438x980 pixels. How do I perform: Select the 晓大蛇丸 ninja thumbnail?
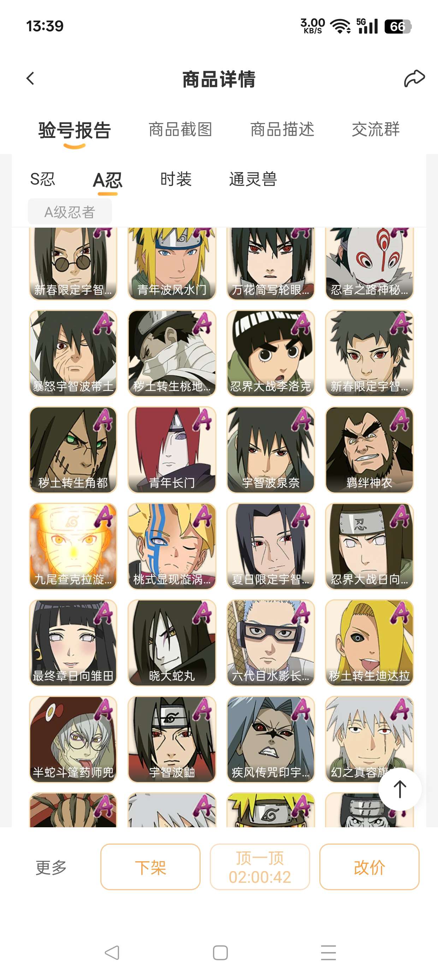coord(172,643)
